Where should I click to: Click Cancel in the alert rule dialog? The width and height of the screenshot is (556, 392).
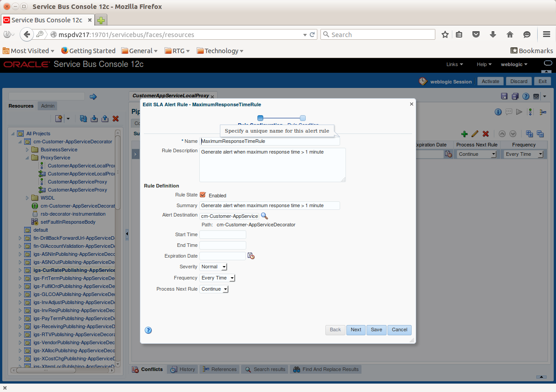(x=400, y=330)
